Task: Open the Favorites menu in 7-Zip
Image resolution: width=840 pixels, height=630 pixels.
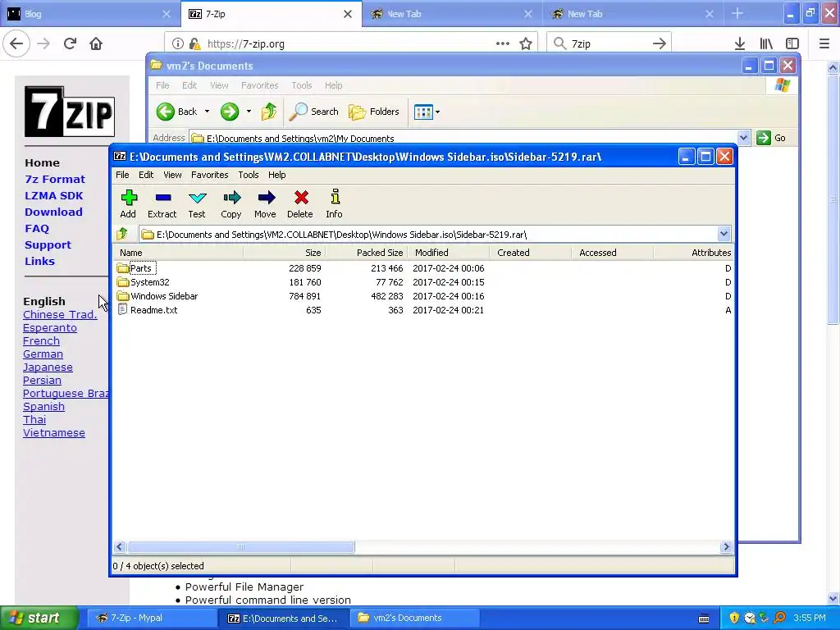Action: coord(209,175)
